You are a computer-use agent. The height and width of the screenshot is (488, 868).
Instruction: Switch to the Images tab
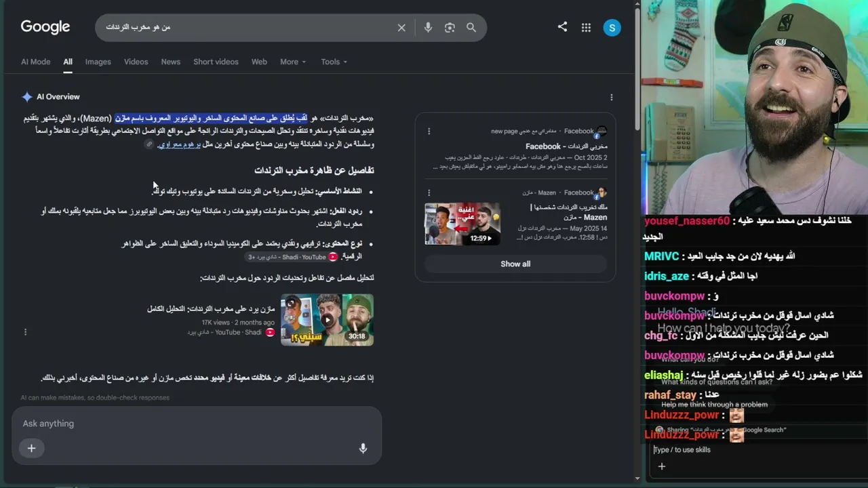pyautogui.click(x=98, y=62)
